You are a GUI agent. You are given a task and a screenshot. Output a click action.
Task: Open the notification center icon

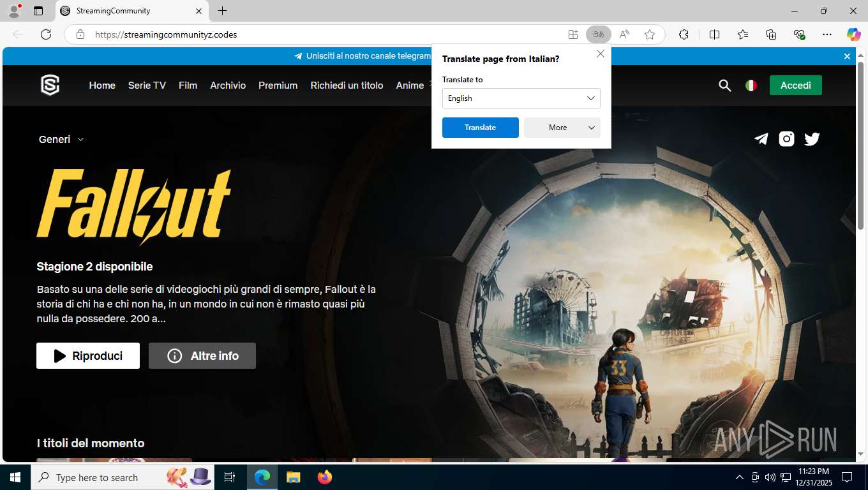point(847,477)
